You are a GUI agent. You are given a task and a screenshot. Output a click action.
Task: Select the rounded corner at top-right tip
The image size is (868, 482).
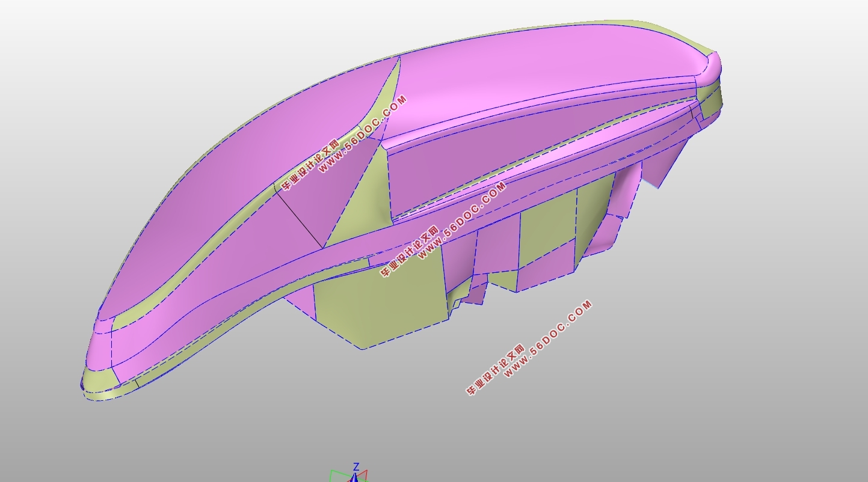[714, 62]
